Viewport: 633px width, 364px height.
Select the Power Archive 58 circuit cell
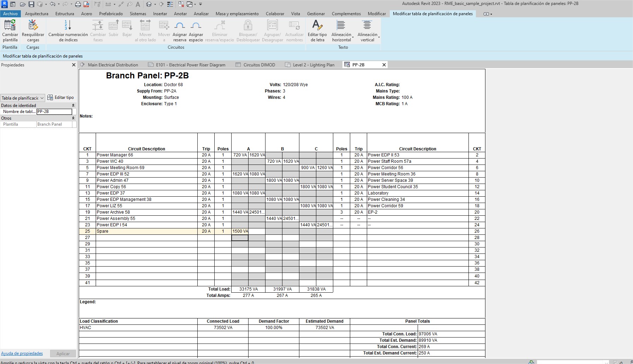[x=147, y=212]
